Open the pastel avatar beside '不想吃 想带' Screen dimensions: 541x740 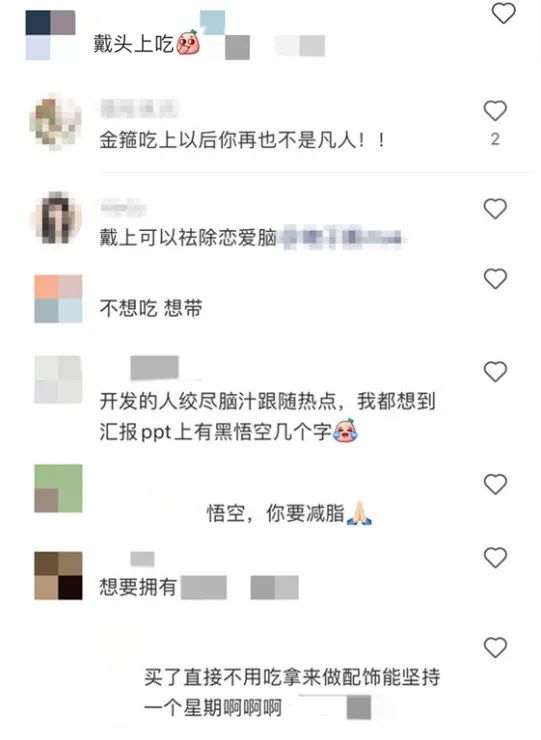(x=58, y=299)
